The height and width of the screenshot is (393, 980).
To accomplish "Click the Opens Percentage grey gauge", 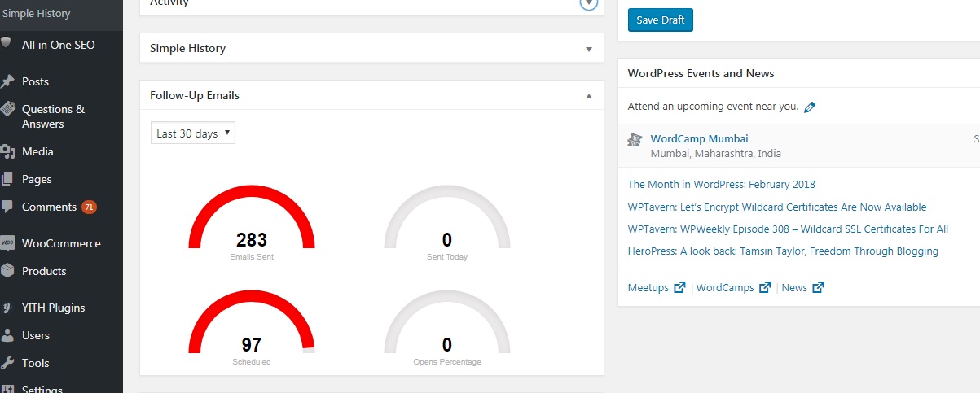I will point(447,322).
